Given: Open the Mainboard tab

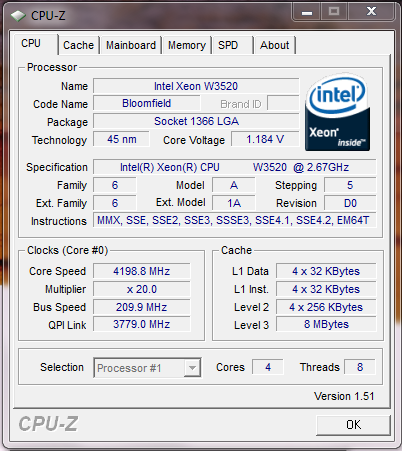Looking at the screenshot, I should pyautogui.click(x=131, y=45).
